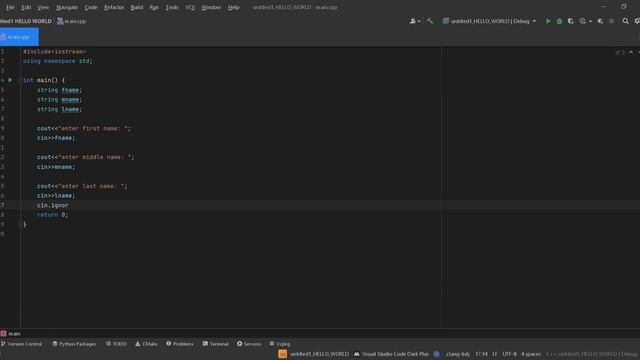Open the Window menu

[211, 7]
